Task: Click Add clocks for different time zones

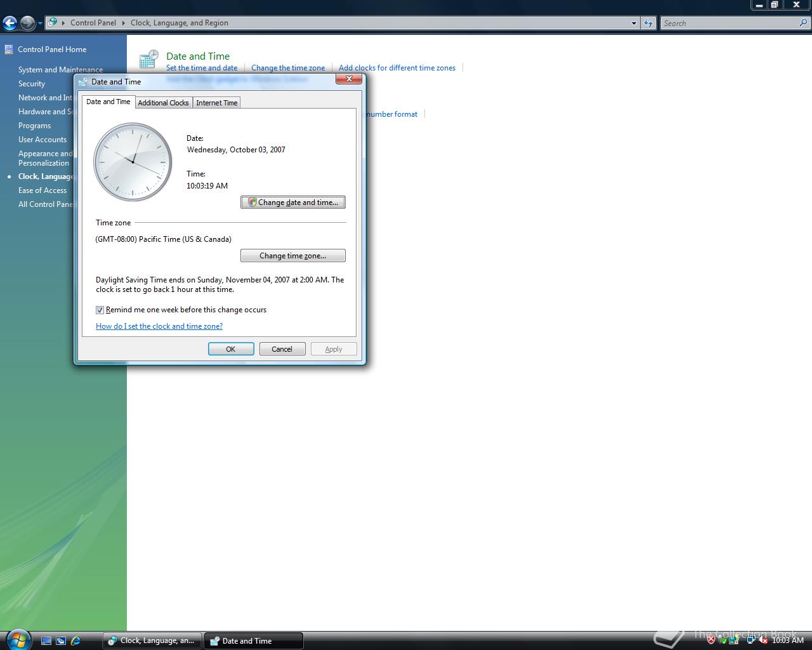Action: (x=397, y=68)
